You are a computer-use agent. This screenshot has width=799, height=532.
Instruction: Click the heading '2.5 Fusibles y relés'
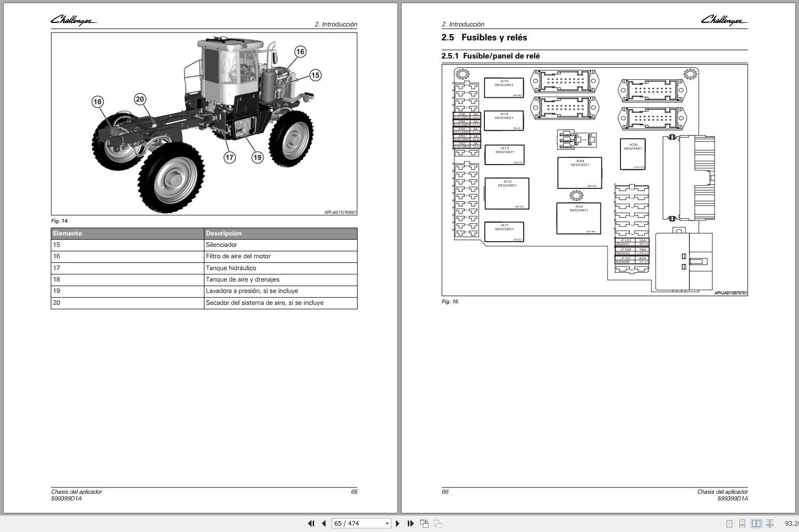(484, 38)
